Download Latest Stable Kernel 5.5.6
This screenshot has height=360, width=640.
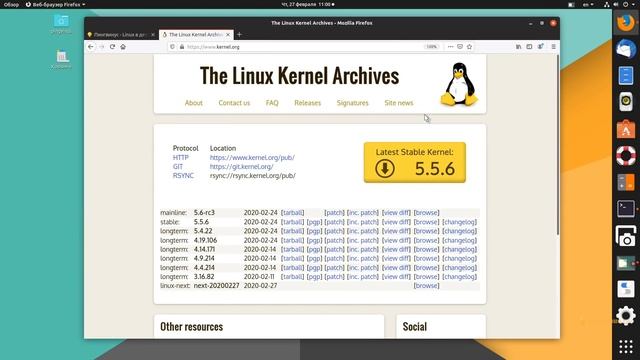pos(415,162)
